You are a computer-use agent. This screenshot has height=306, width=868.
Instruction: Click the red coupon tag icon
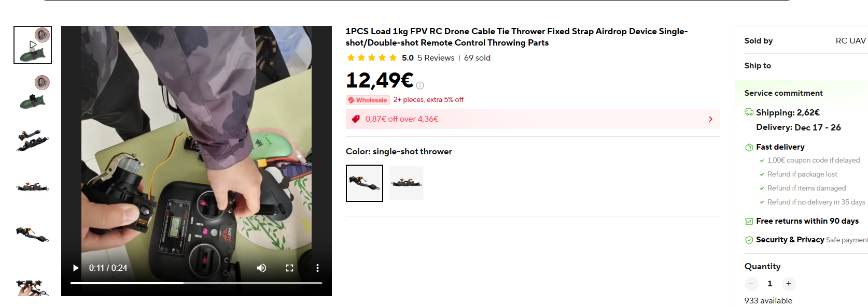pos(356,119)
